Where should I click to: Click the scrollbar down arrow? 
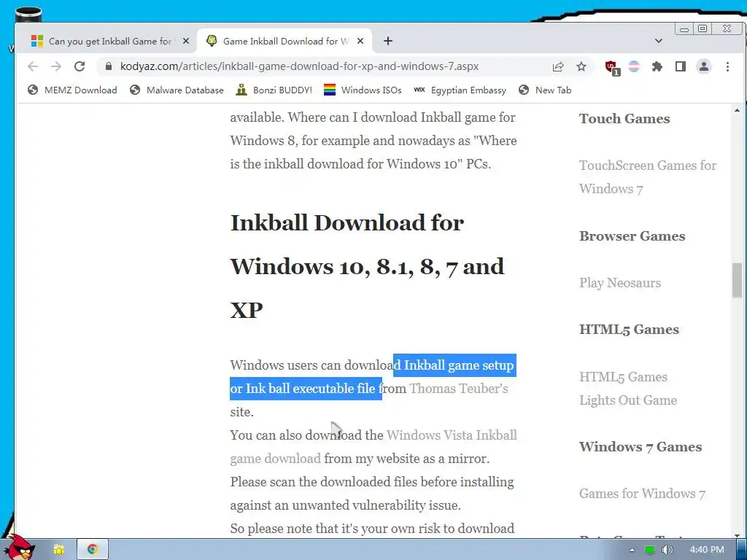[x=737, y=535]
